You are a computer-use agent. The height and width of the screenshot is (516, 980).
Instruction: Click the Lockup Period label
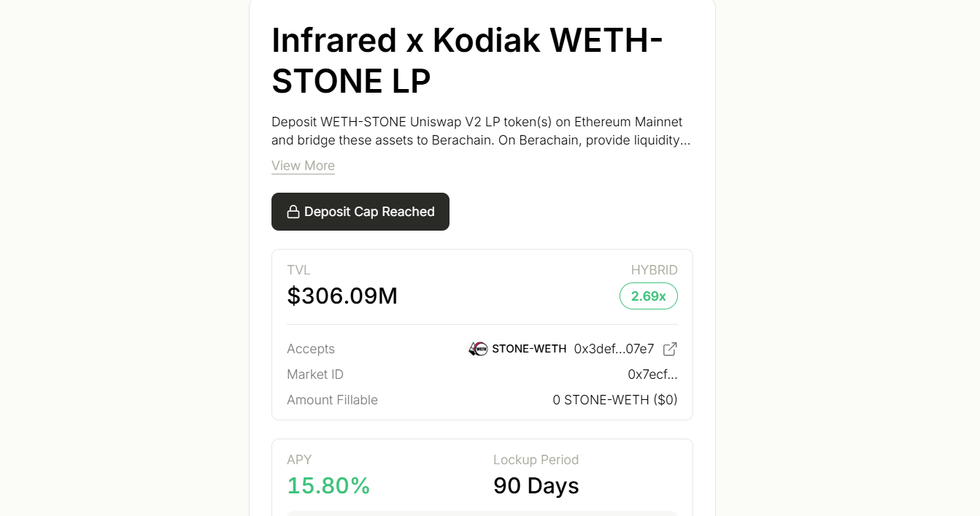coord(536,460)
